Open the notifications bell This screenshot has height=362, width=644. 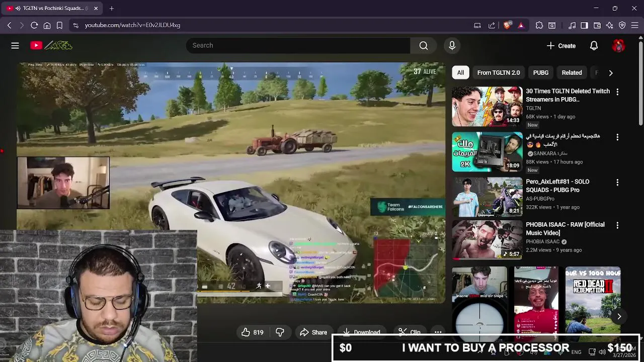[594, 46]
